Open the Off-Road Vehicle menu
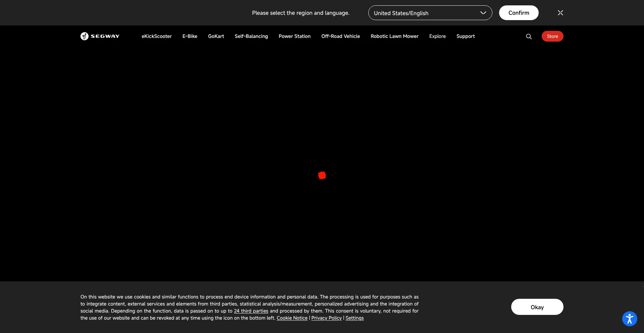Viewport: 644px width, 333px height. coord(340,36)
